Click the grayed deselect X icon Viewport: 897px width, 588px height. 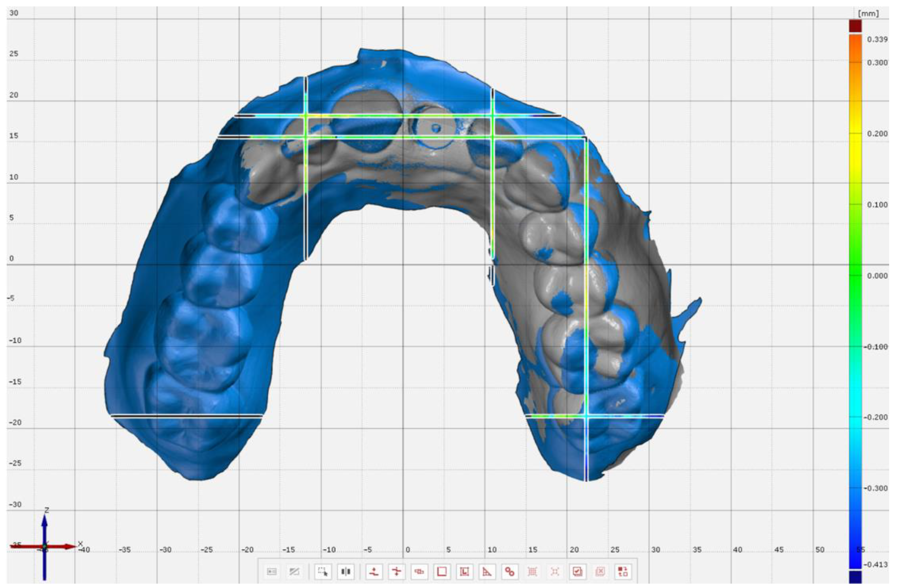pos(600,572)
